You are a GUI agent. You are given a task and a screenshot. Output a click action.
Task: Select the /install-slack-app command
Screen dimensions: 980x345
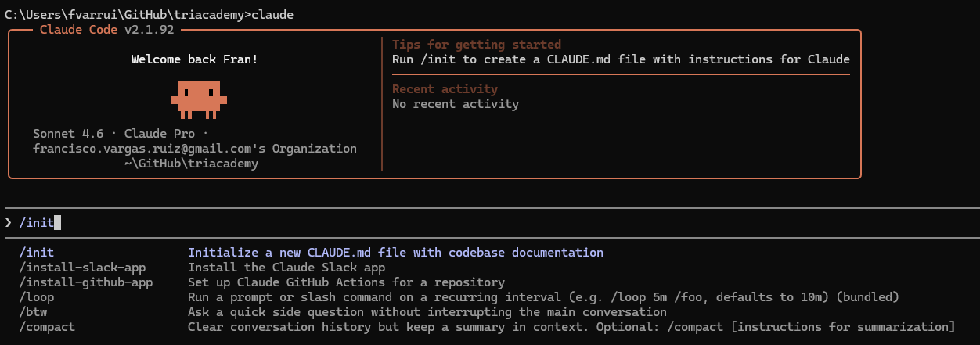pyautogui.click(x=82, y=268)
